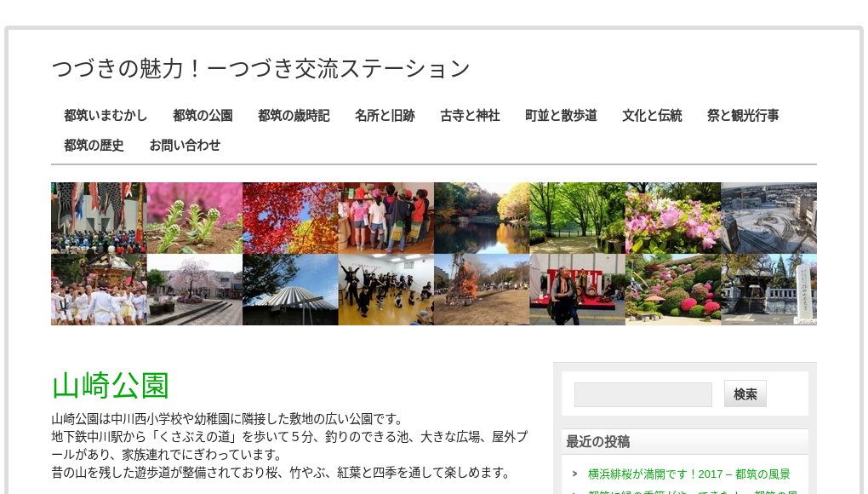Open the 都筑いまむかし menu item
The width and height of the screenshot is (868, 494).
(106, 116)
